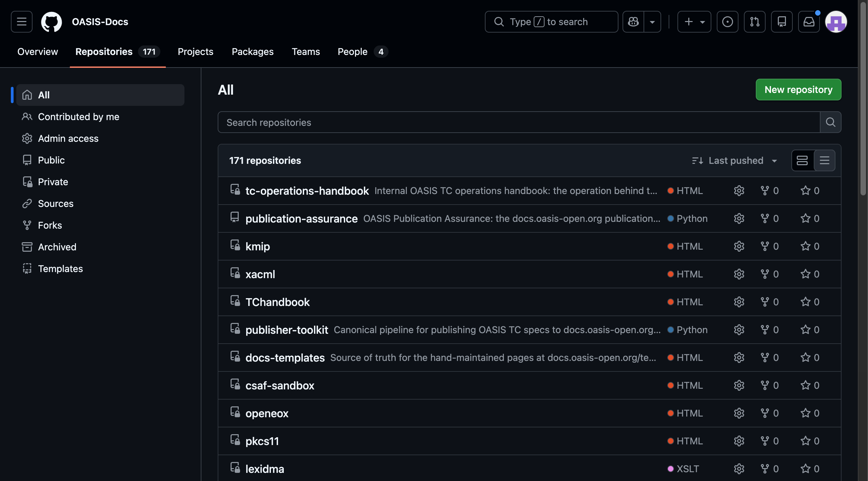Switch to the Teams tab
The image size is (868, 481).
(x=306, y=52)
